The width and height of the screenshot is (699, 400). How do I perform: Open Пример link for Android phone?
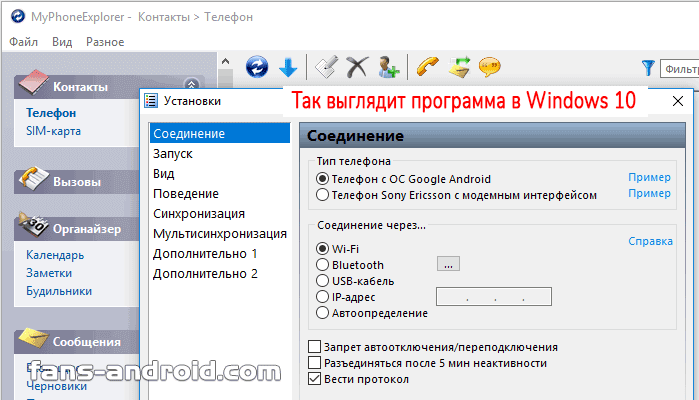click(650, 177)
